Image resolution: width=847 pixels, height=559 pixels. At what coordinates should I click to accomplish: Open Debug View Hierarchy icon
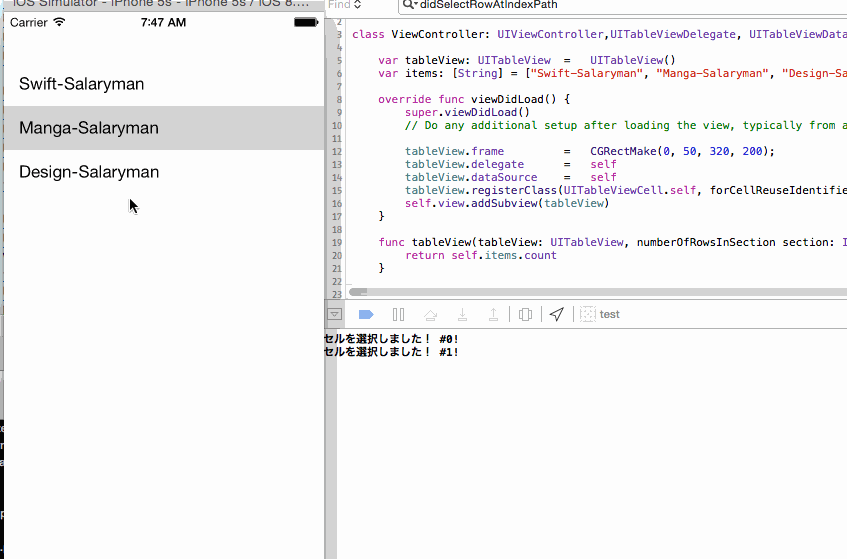tap(525, 314)
